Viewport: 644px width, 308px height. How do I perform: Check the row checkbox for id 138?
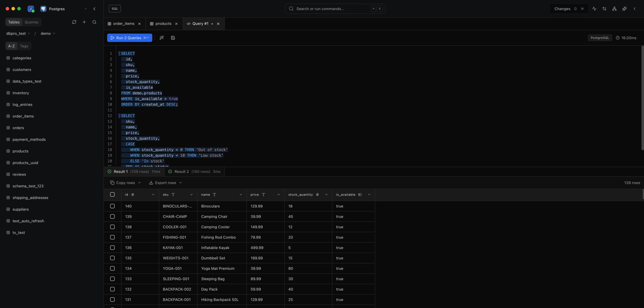click(112, 227)
